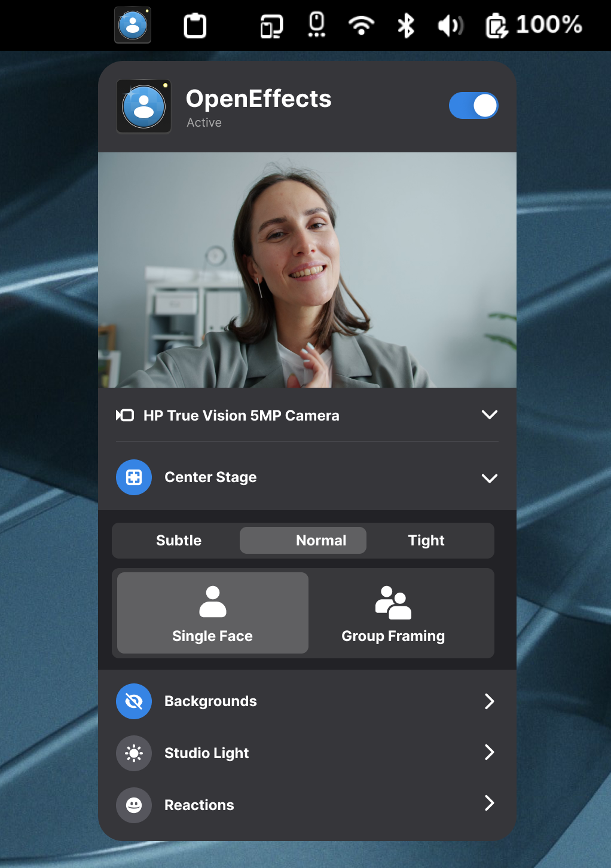Open the Studio Light row

pos(307,753)
